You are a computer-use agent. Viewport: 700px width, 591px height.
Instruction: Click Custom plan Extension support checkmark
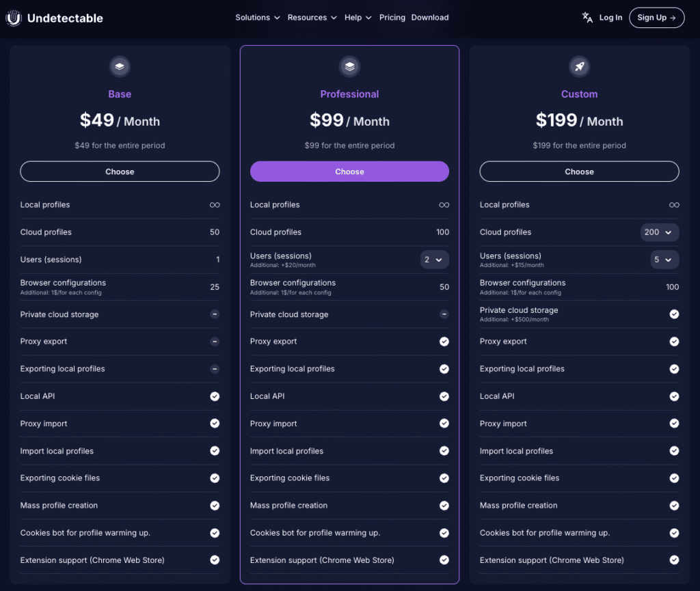click(x=674, y=560)
